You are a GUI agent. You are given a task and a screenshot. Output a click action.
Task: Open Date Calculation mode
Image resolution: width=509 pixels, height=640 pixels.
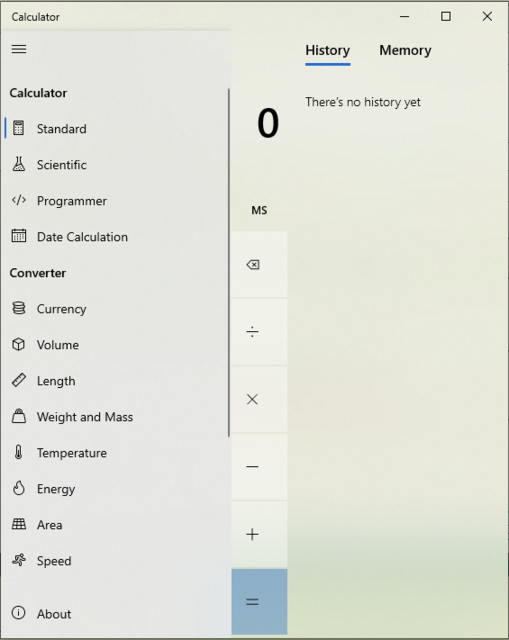point(115,236)
